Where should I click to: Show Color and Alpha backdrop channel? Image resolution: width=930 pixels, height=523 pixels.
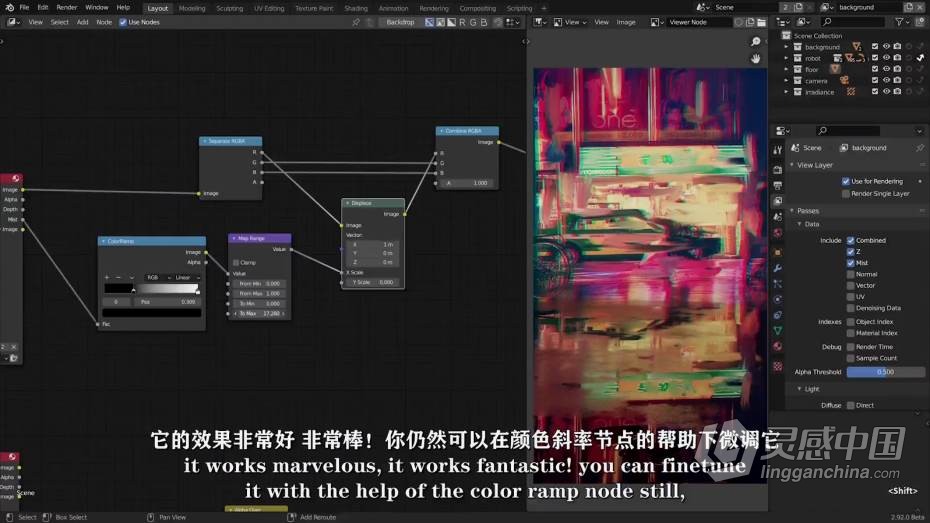(x=429, y=22)
